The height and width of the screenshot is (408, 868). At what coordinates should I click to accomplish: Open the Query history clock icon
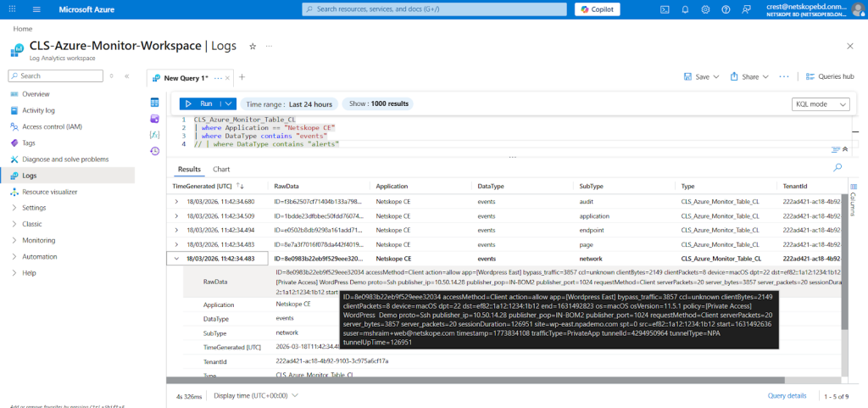click(155, 151)
